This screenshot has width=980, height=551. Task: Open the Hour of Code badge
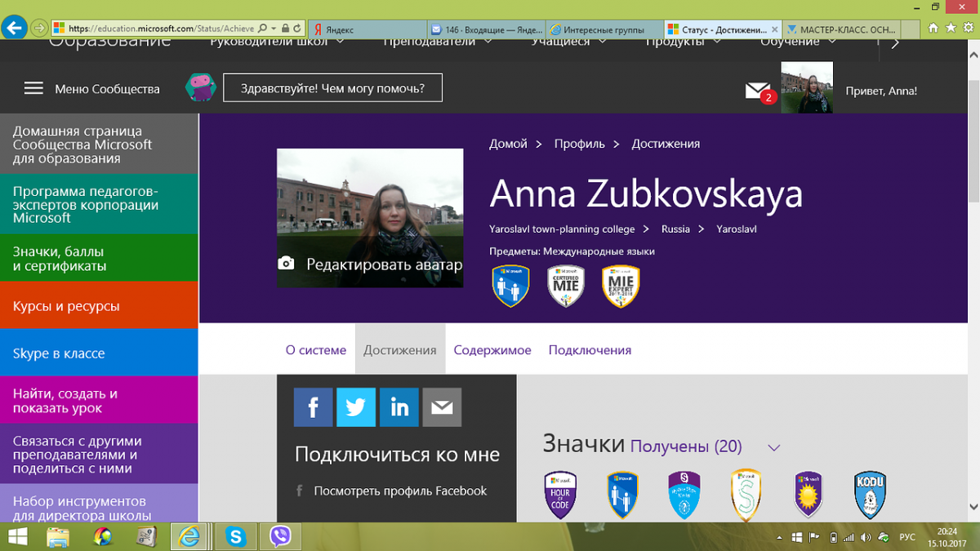click(561, 495)
